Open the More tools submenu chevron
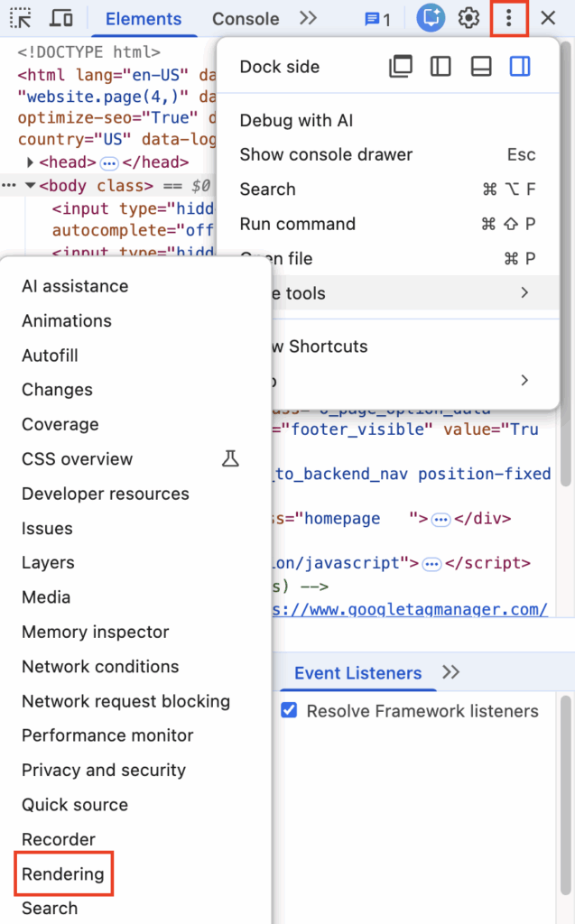The width and height of the screenshot is (575, 924). pos(524,292)
